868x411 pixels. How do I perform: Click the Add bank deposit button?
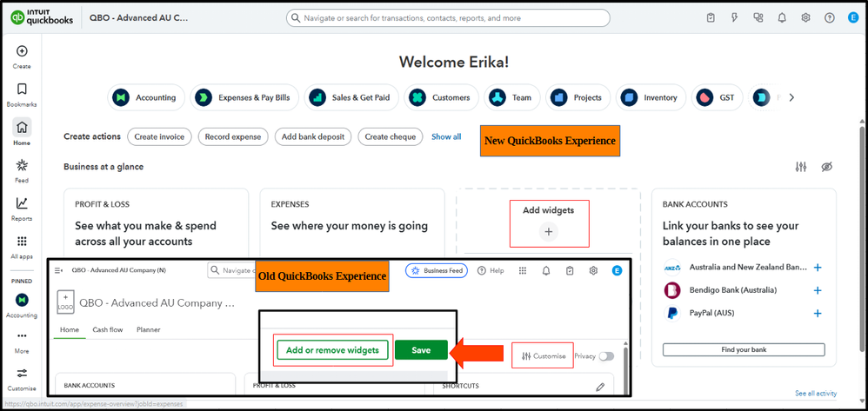[313, 136]
